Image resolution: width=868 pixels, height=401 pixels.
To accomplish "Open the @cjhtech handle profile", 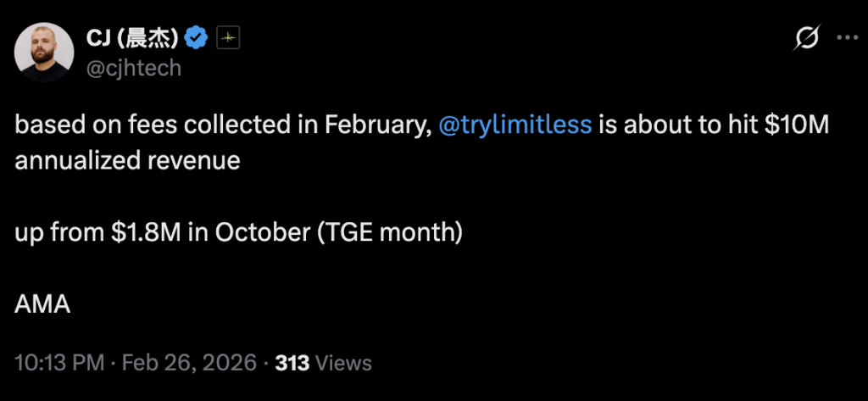I will (x=134, y=68).
